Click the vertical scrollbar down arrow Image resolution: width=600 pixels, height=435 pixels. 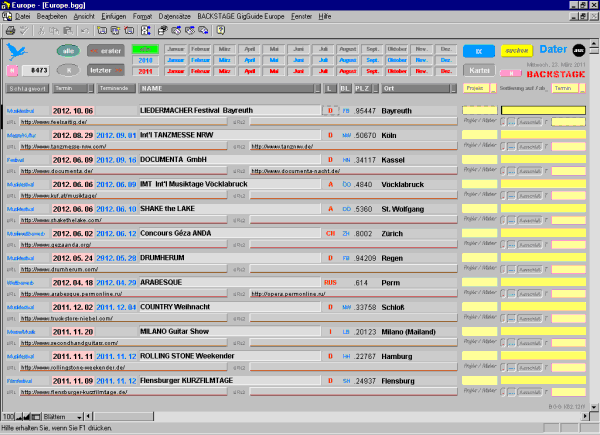[593, 407]
